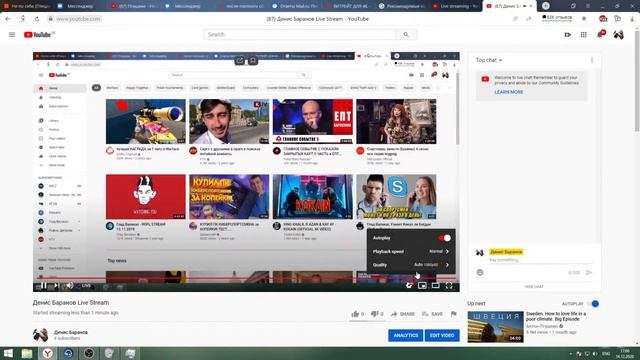Open a new browser tab with plus
Image resolution: width=640 pixels, height=360 pixels.
[x=546, y=6]
